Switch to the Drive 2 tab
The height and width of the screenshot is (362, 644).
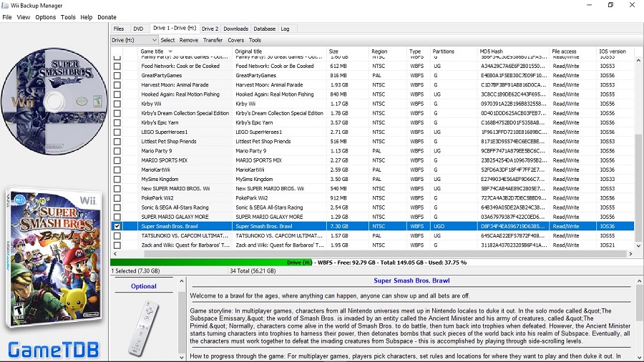tap(210, 29)
